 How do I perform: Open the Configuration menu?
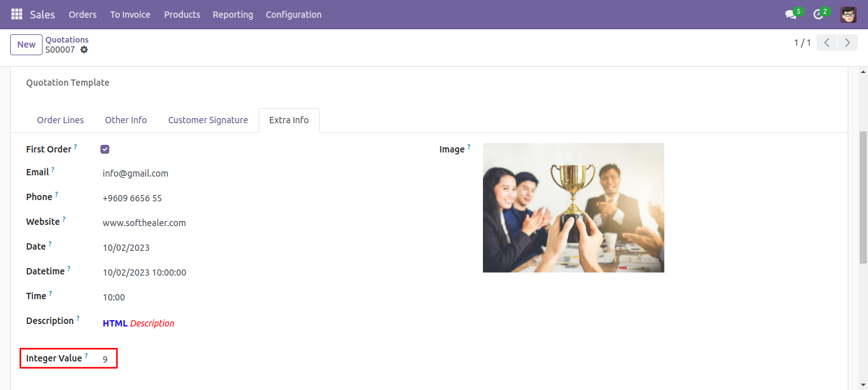coord(294,14)
